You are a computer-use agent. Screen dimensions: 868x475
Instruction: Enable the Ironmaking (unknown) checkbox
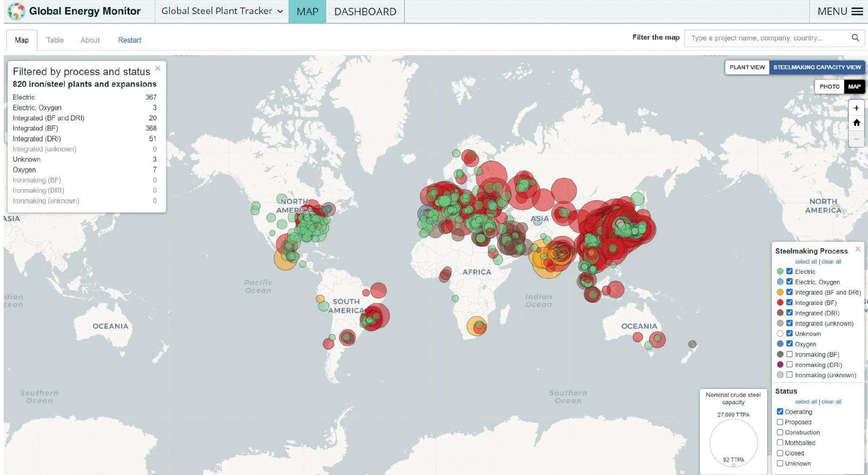tap(789, 375)
